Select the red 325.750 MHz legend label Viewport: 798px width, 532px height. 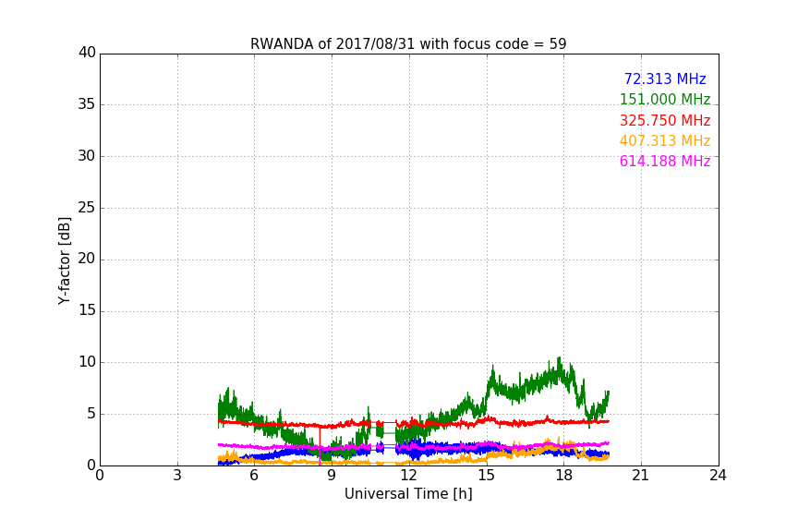coord(665,120)
